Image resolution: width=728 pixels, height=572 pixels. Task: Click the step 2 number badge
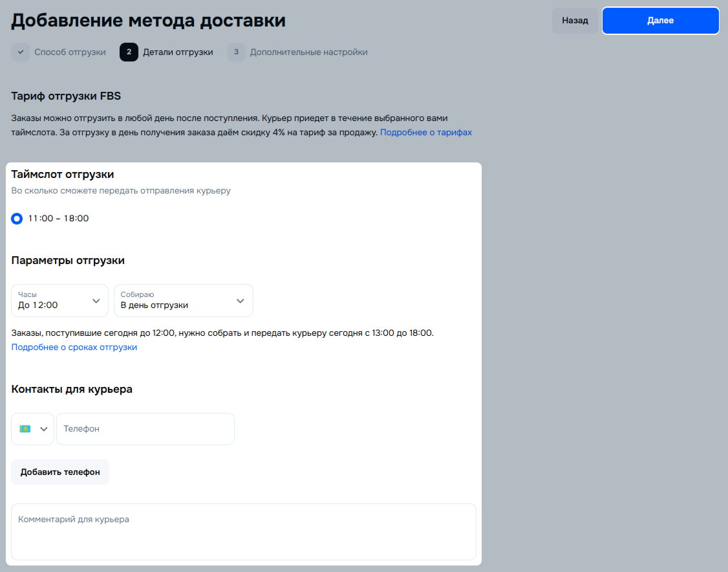pyautogui.click(x=129, y=52)
